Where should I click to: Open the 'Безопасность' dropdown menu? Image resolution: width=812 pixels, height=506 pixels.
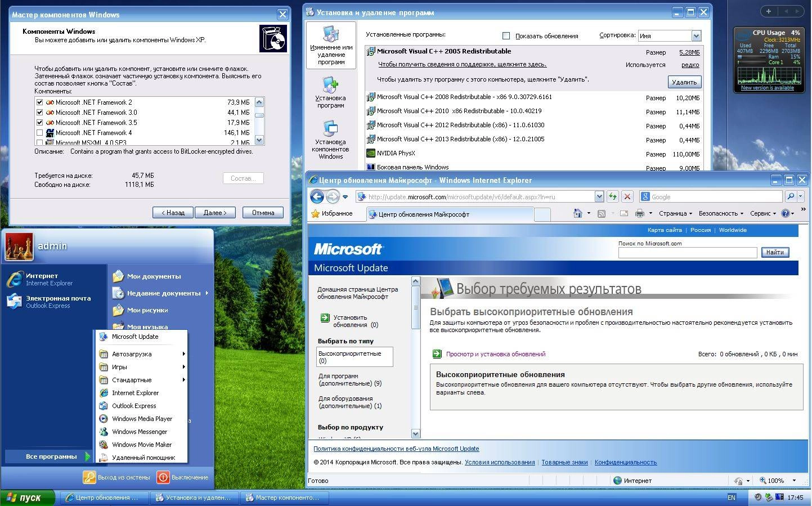click(x=721, y=213)
